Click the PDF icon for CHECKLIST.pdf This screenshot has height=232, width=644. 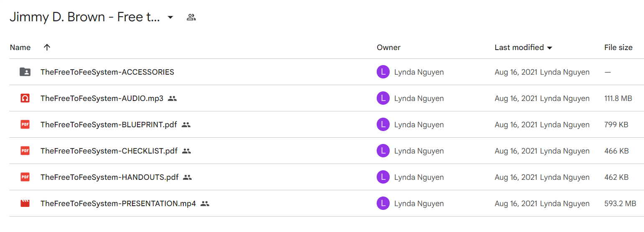point(25,151)
